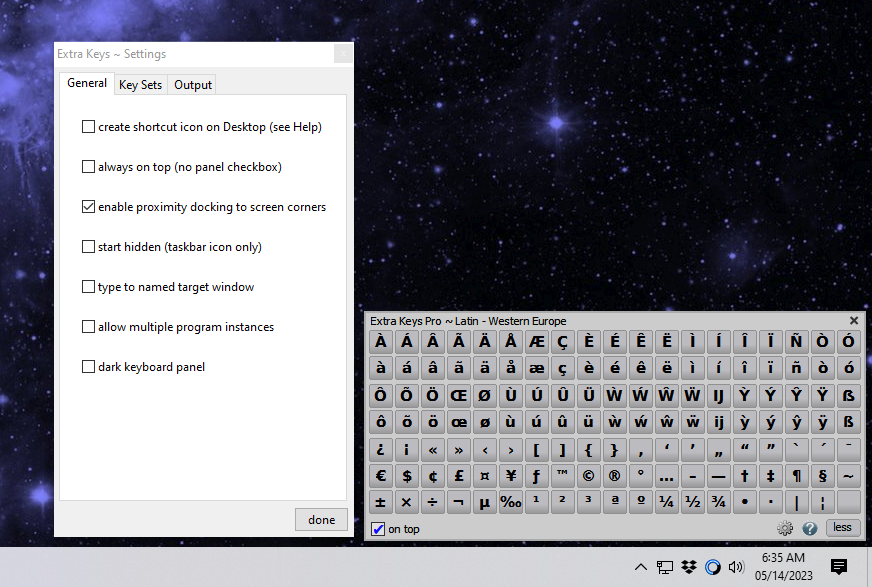Insert the multiplication sign key

point(407,503)
